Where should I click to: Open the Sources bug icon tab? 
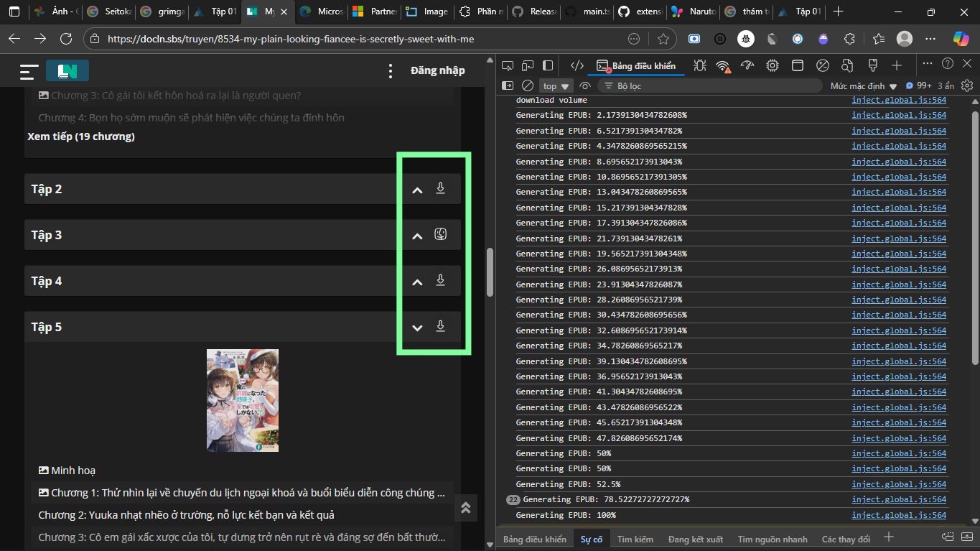click(699, 66)
